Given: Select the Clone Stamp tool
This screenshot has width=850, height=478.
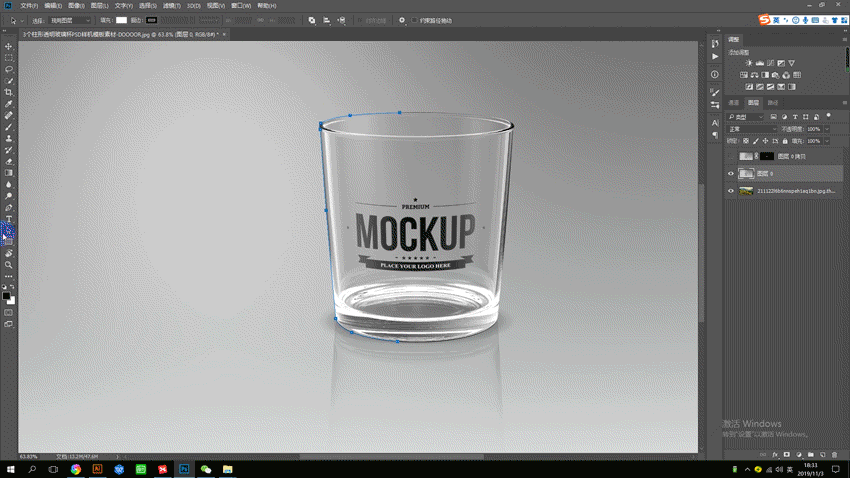Looking at the screenshot, I should [x=9, y=139].
